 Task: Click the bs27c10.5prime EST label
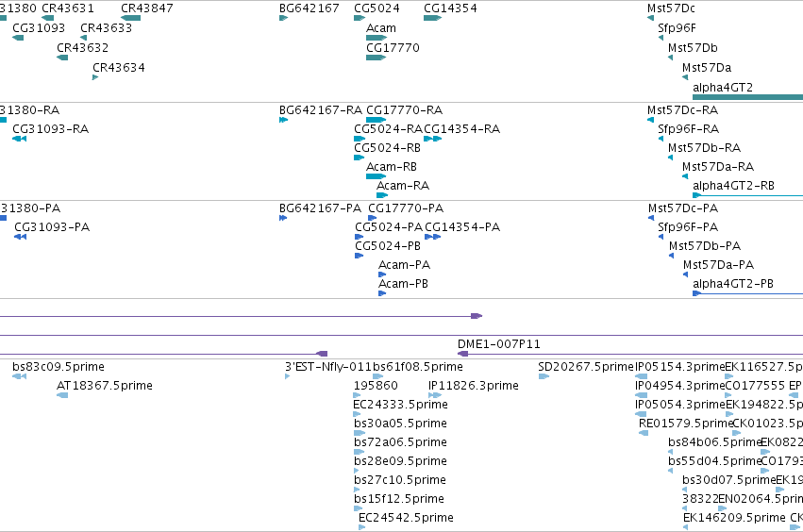(399, 481)
